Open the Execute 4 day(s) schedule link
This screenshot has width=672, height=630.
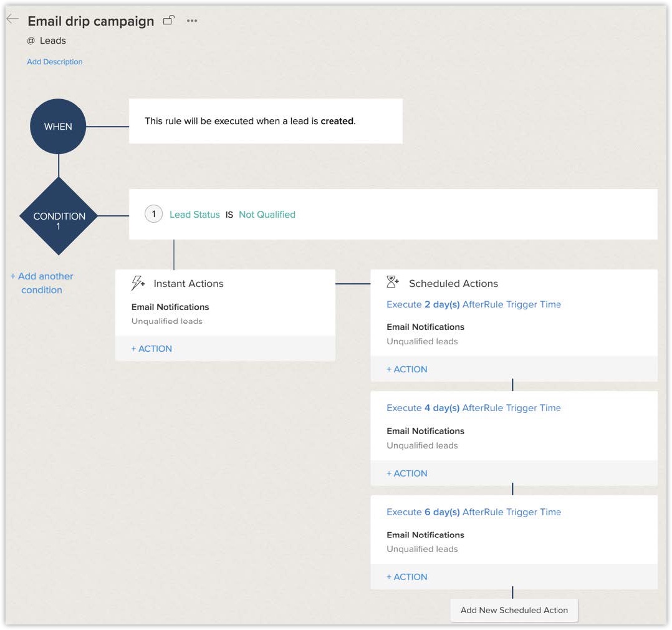coord(473,408)
